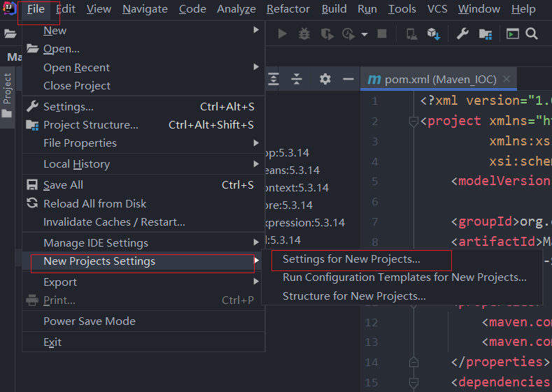The image size is (552, 392).
Task: Choose Structure for New Projects...
Action: [x=402, y=296]
